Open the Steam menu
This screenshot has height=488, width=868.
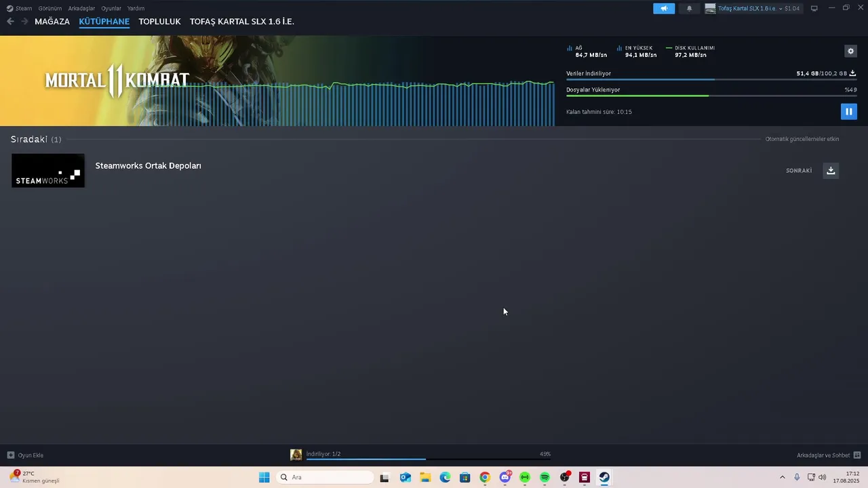click(20, 8)
